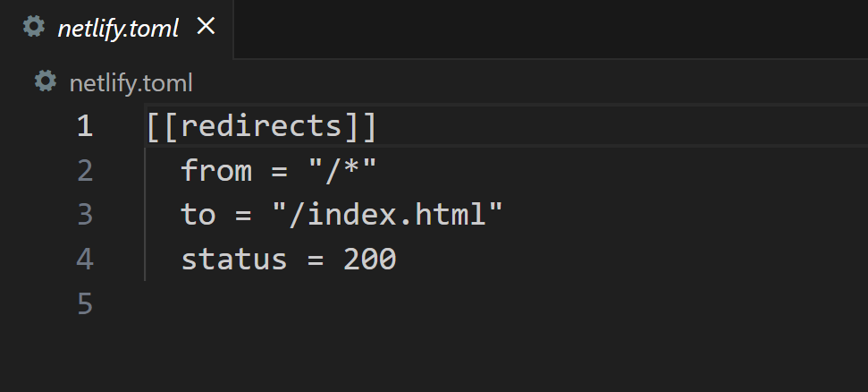868x392 pixels.
Task: Click the empty tab bar area beside netlify.toml
Action: point(551,29)
